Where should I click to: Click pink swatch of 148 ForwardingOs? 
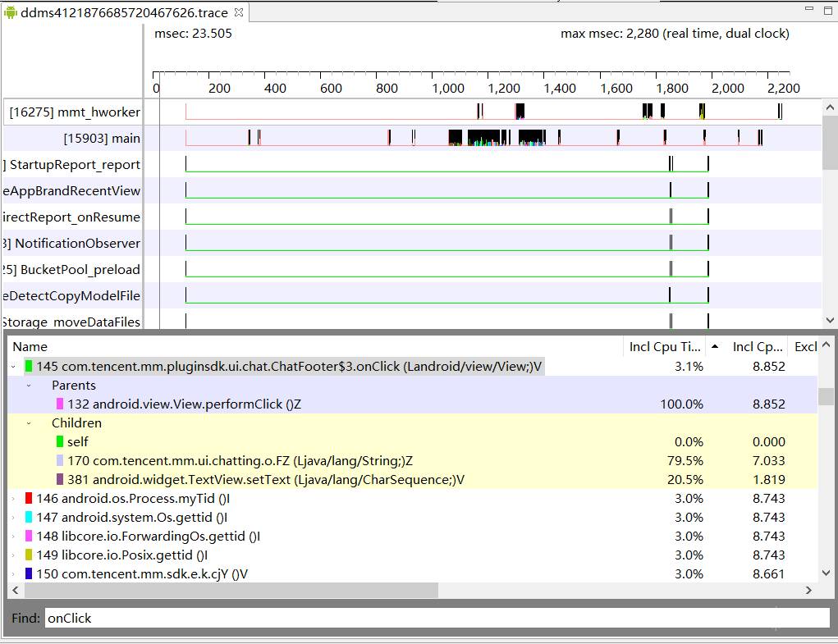29,537
